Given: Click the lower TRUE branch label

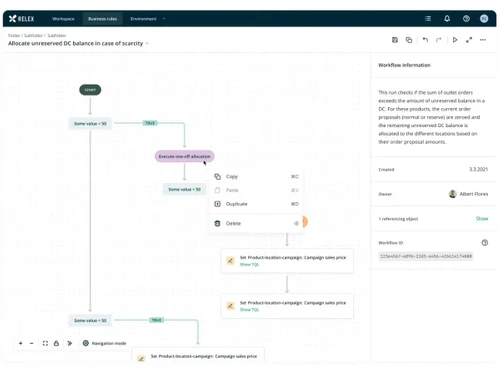Looking at the screenshot, I should 156,320.
